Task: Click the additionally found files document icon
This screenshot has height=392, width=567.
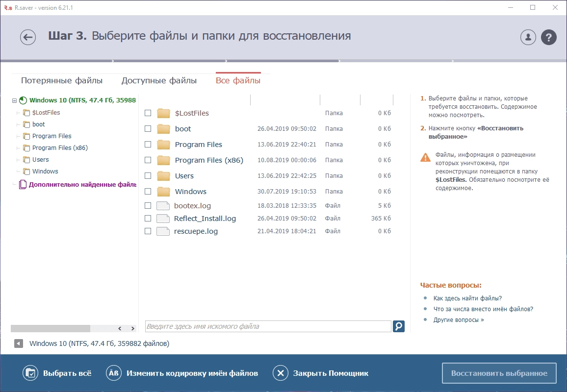Action: pyautogui.click(x=23, y=185)
